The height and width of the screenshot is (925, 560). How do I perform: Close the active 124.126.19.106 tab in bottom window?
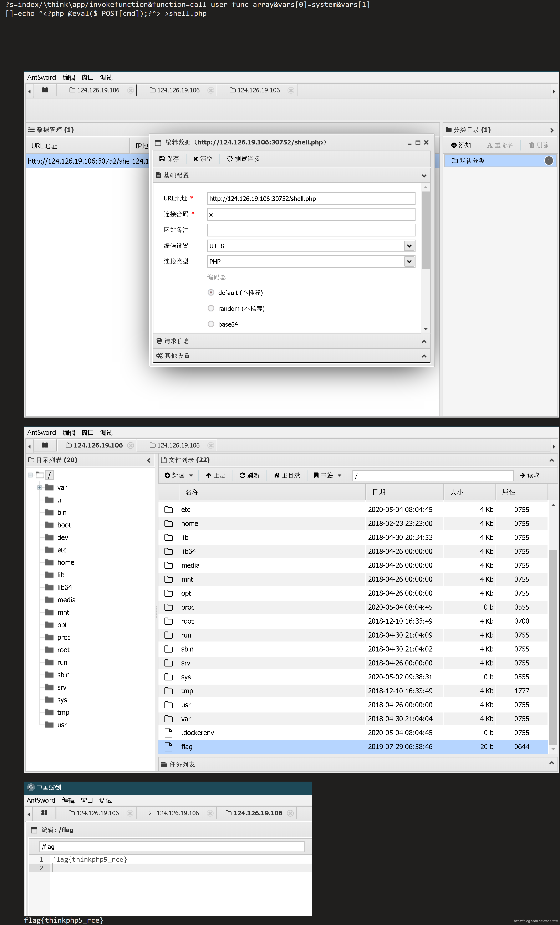tap(290, 813)
